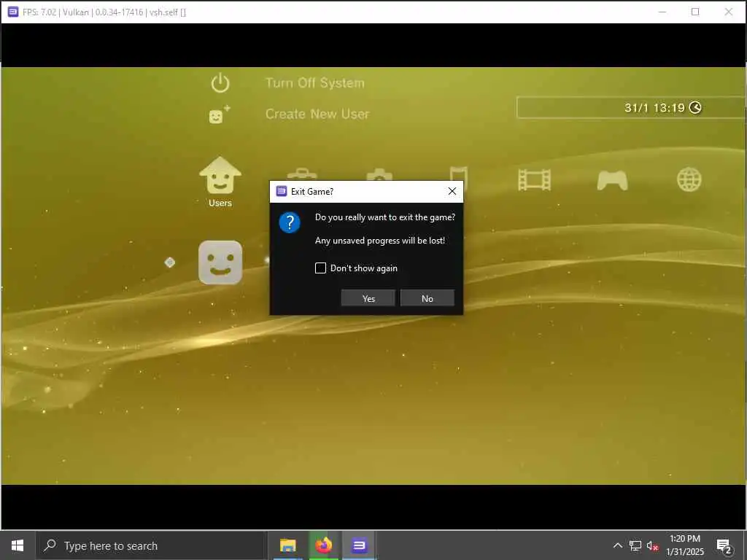Viewport: 747px width, 560px height.
Task: Minimize the RPCS3 game window
Action: coord(662,12)
